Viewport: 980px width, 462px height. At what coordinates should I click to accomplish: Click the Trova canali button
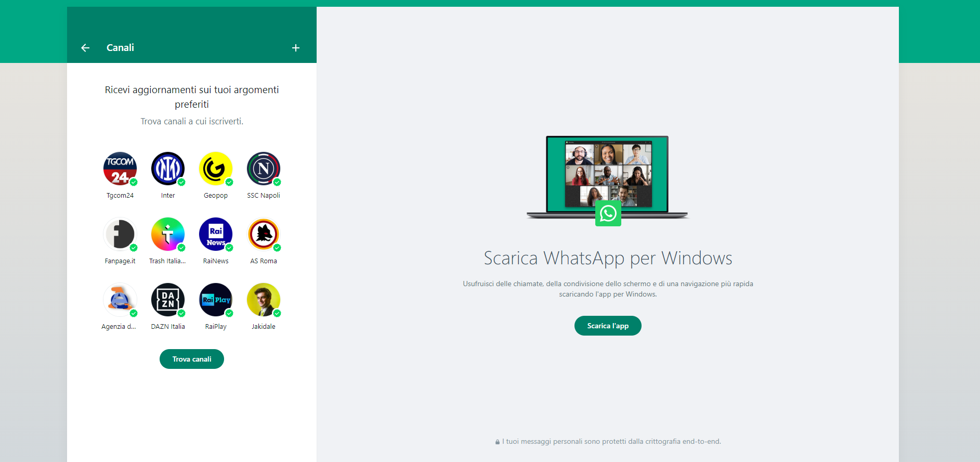pyautogui.click(x=192, y=359)
